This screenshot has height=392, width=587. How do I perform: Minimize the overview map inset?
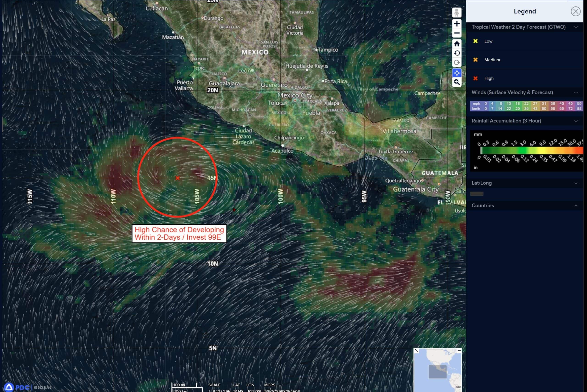459,351
